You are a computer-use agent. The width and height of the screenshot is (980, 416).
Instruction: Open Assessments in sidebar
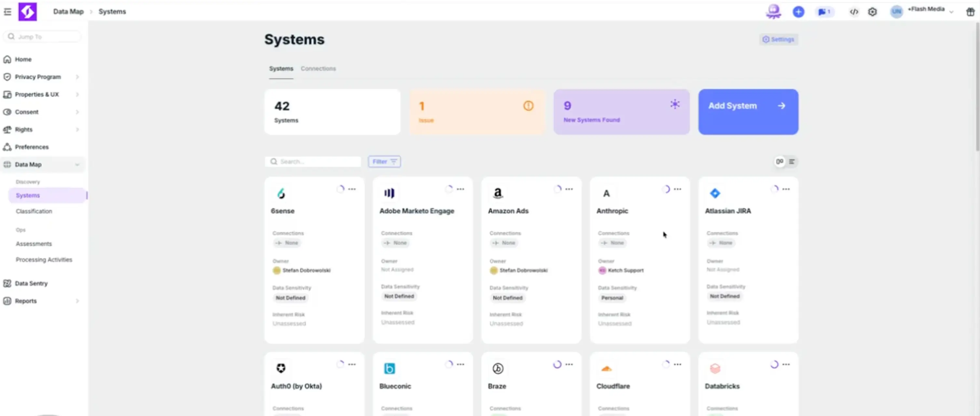pos(34,243)
